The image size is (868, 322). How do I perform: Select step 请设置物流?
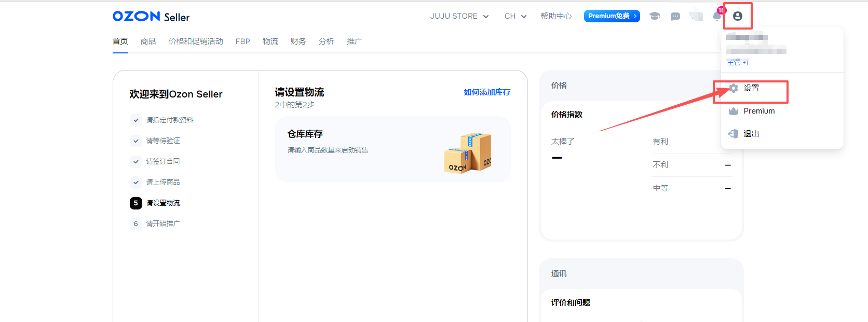tap(163, 203)
